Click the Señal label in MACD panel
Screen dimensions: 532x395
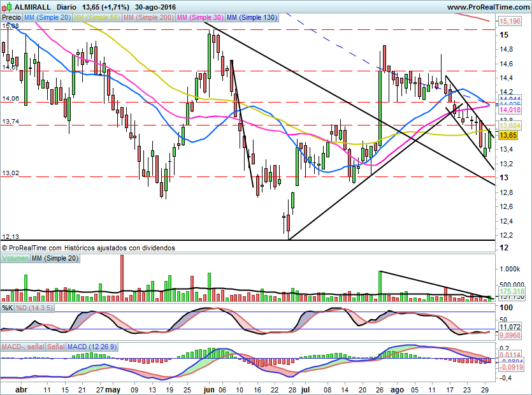[x=55, y=347]
